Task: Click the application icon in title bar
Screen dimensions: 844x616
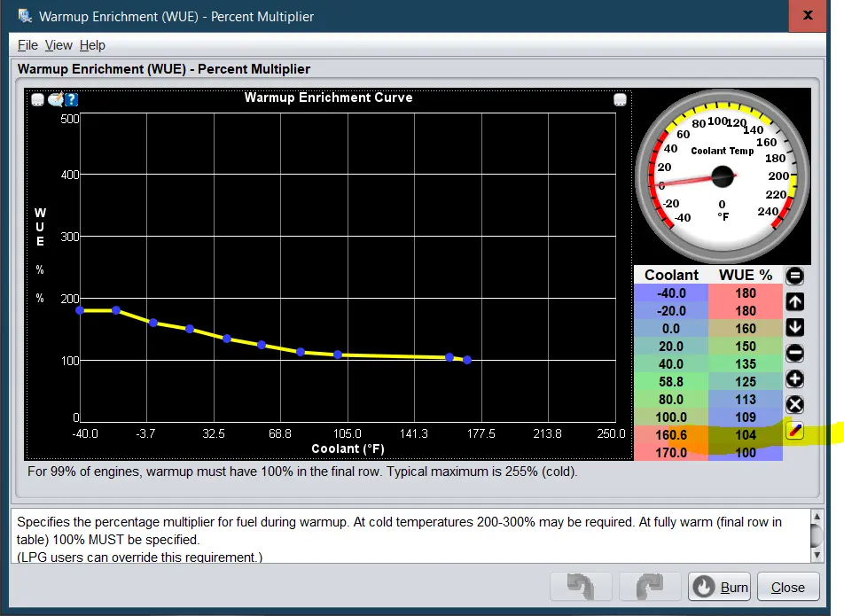Action: coord(25,16)
